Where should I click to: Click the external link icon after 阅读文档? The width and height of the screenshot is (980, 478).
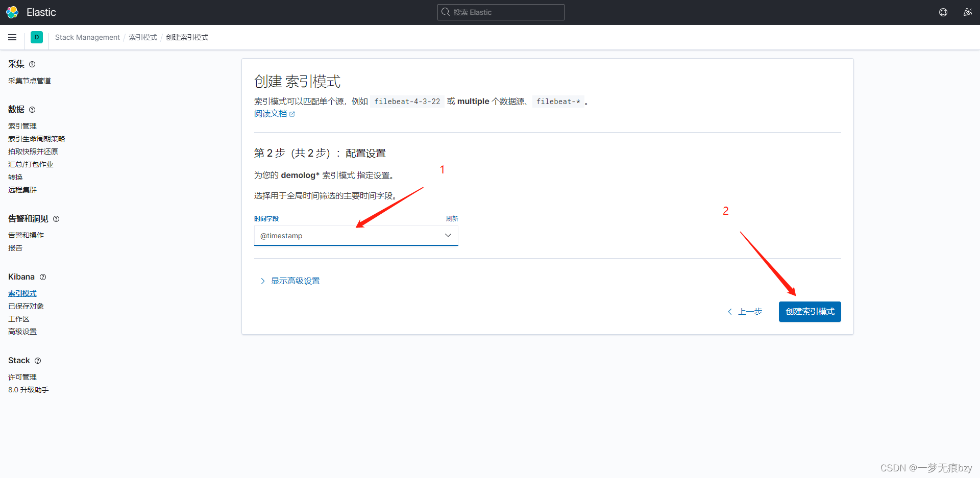pos(292,114)
